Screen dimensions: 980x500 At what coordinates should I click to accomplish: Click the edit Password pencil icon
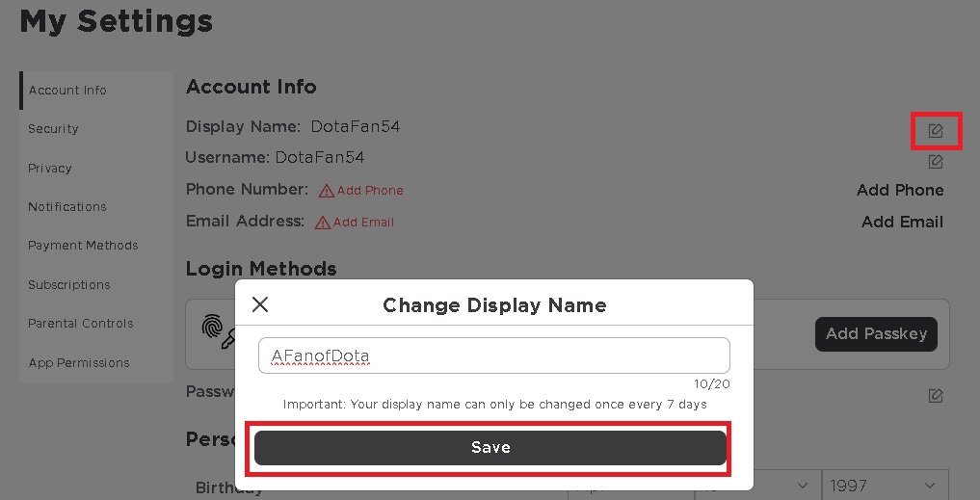[x=936, y=395]
